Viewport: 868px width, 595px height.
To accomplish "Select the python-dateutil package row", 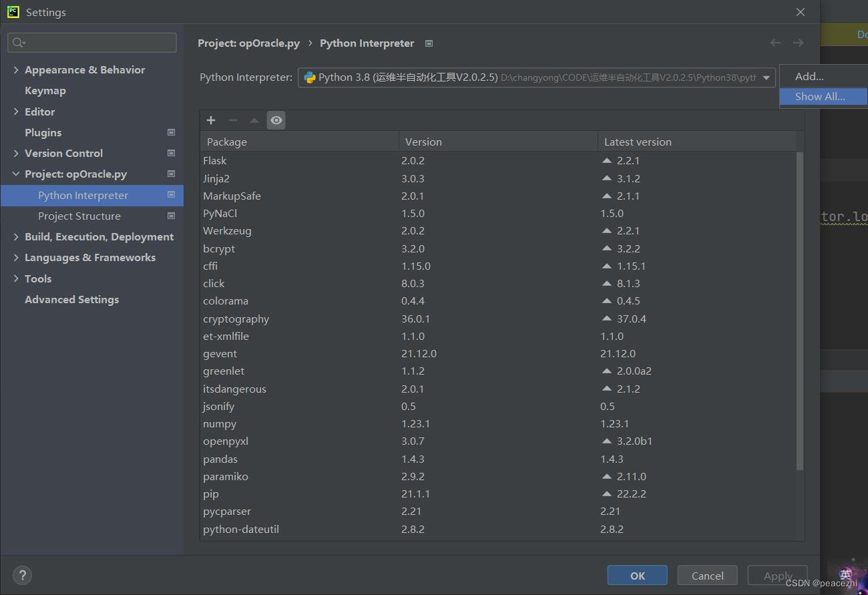I will pyautogui.click(x=498, y=529).
